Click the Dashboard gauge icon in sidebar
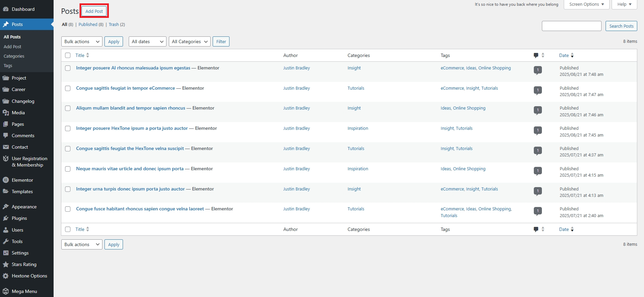This screenshot has height=297, width=644. (x=6, y=9)
